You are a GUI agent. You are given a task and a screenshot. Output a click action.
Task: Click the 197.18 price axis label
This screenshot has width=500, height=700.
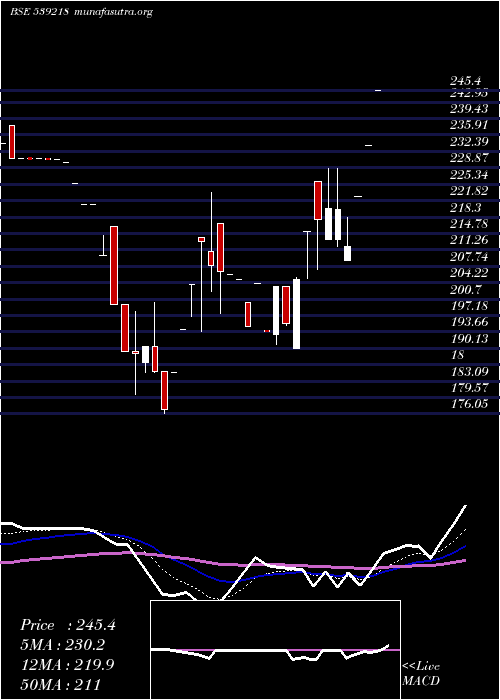click(469, 306)
